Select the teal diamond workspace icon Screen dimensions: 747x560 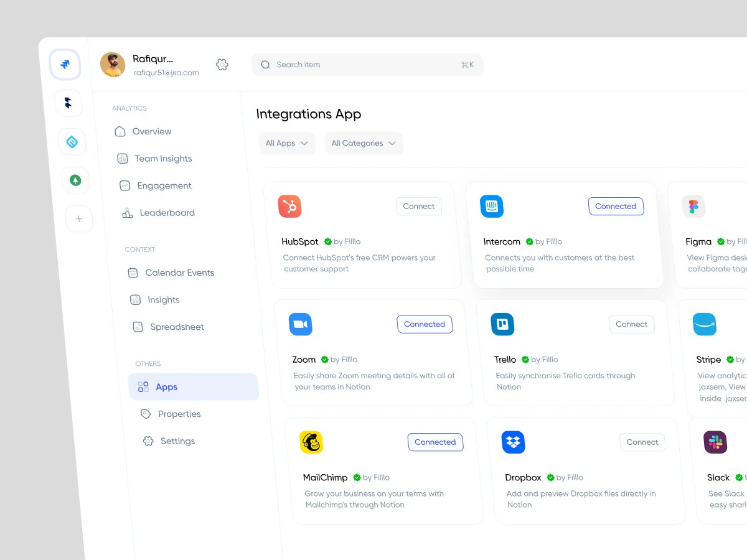(72, 142)
